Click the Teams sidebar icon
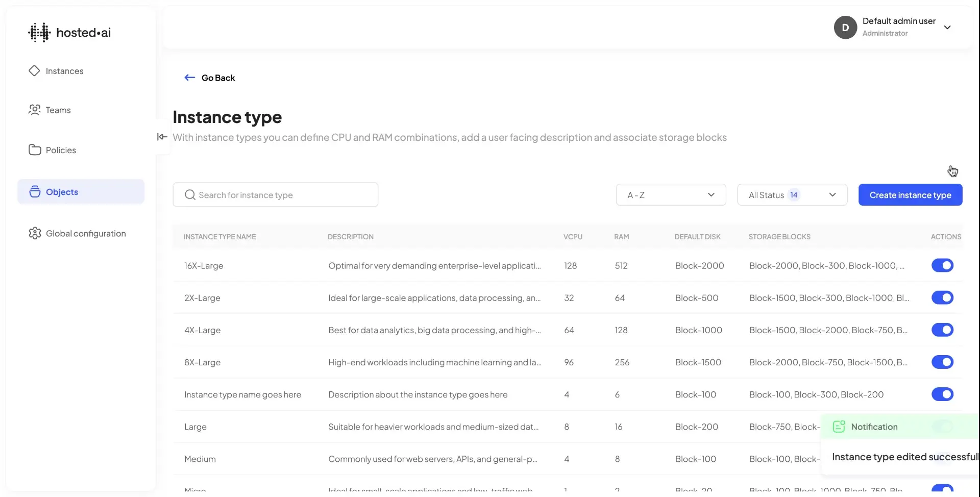Screen dimensions: 980x497 [x=34, y=110]
